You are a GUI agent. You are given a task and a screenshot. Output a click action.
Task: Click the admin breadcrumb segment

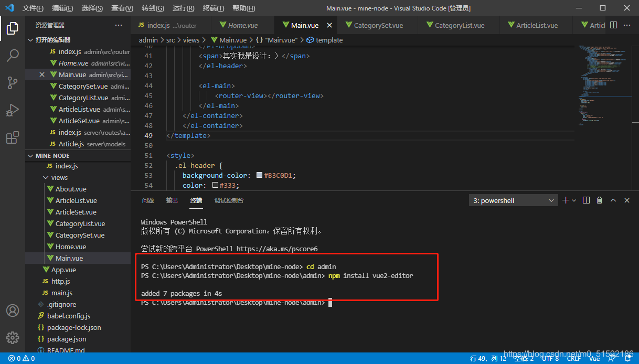(x=148, y=40)
